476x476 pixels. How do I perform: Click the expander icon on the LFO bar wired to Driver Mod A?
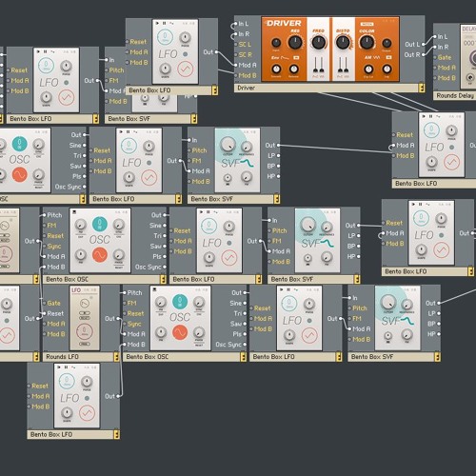[x=215, y=90]
